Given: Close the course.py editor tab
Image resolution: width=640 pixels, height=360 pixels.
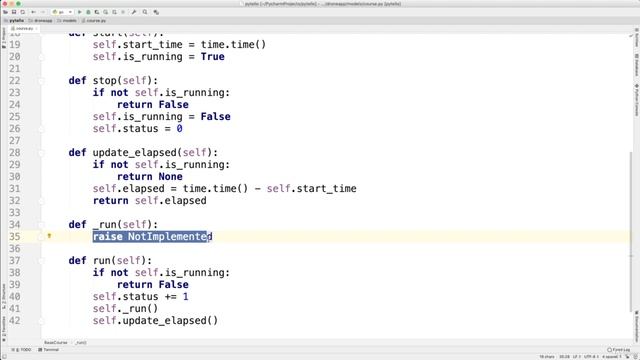Looking at the screenshot, I should [x=36, y=29].
